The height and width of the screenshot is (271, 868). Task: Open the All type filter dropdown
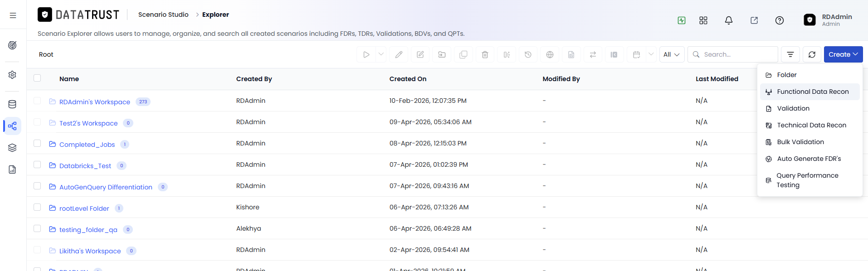point(672,54)
